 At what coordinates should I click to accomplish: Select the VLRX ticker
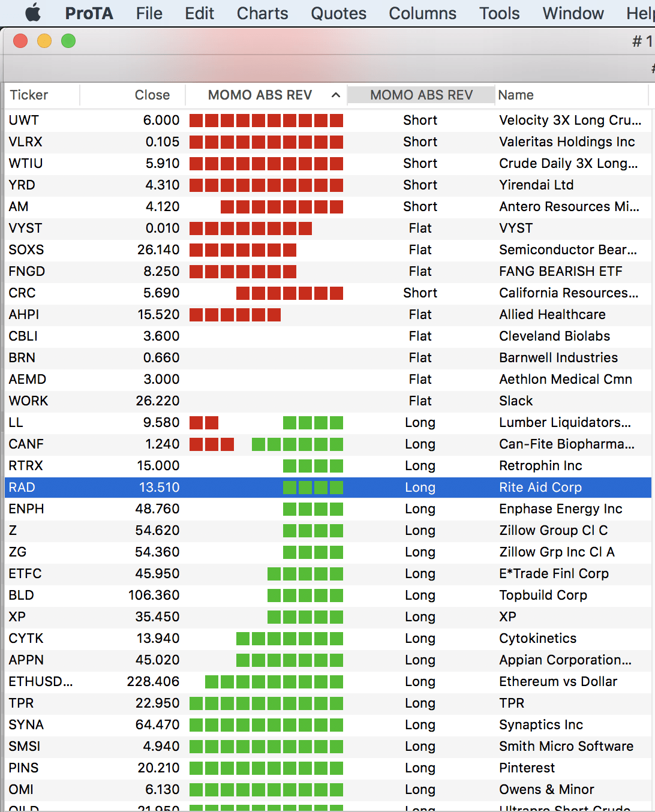coord(25,142)
